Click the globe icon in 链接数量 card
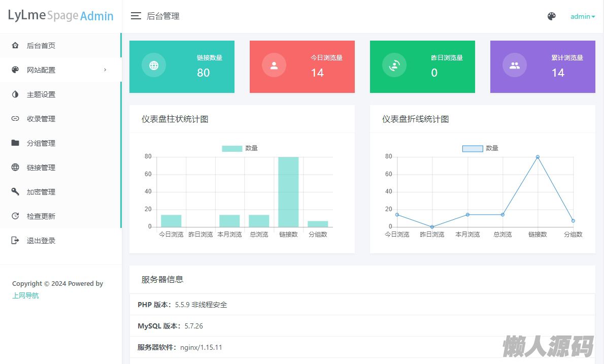This screenshot has height=364, width=604. pos(154,65)
